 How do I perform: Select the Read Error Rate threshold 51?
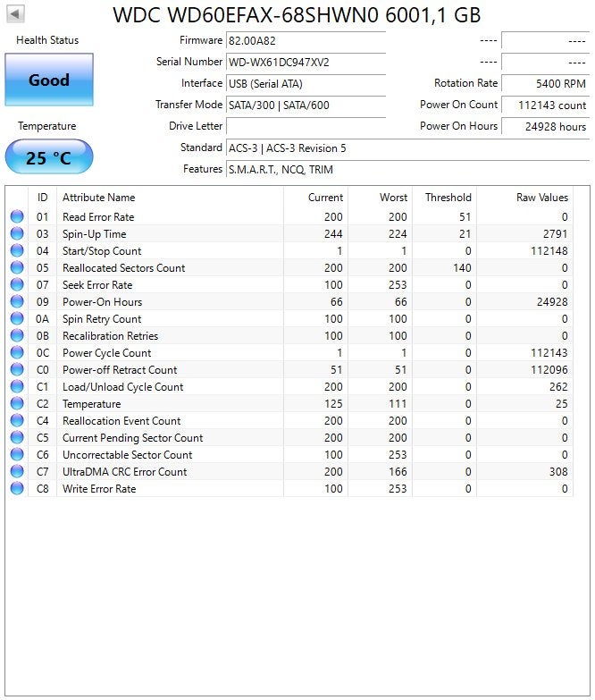pyautogui.click(x=465, y=217)
